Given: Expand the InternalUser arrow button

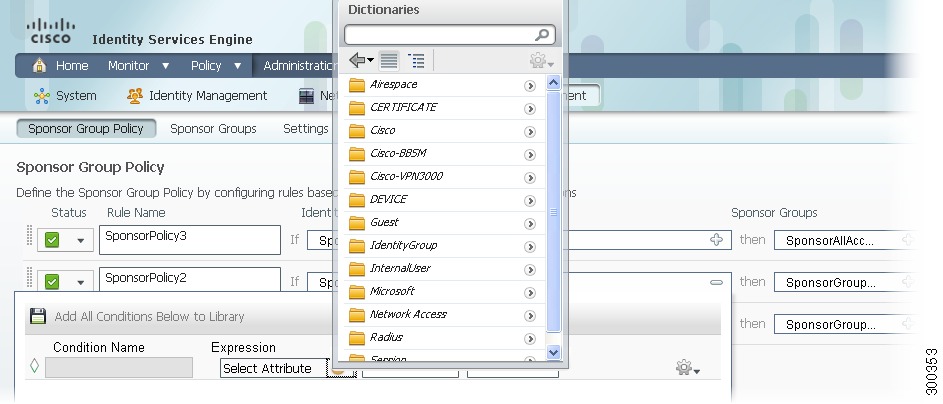Looking at the screenshot, I should tap(530, 269).
